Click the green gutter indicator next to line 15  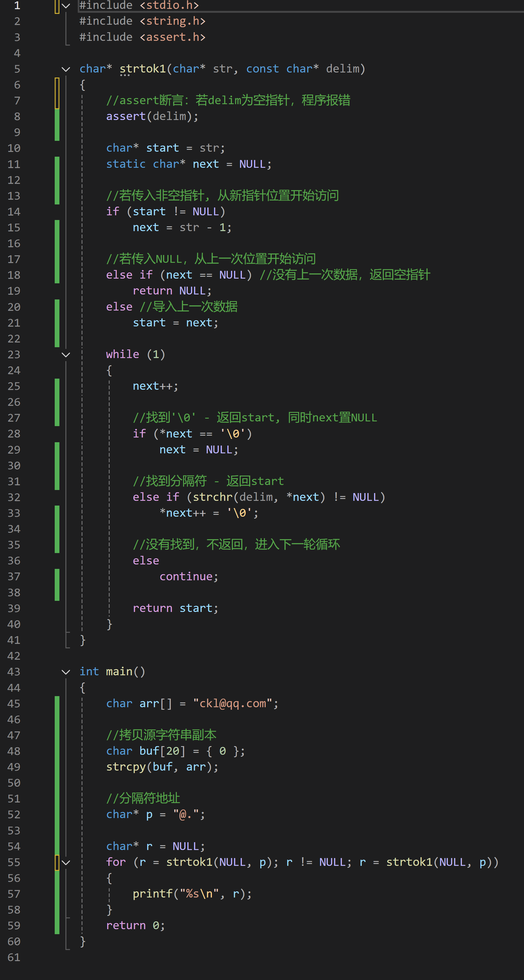(56, 227)
